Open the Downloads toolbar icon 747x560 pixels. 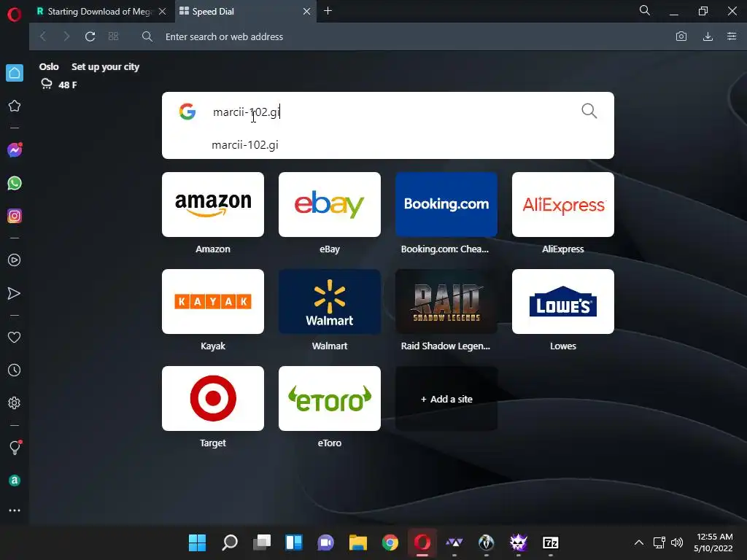click(x=708, y=36)
